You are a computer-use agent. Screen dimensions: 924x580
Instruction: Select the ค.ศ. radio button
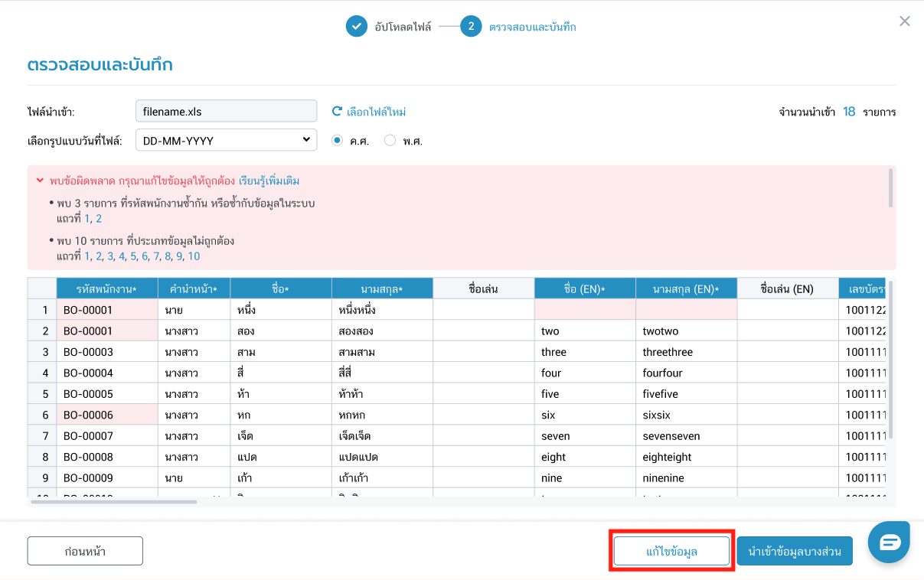pyautogui.click(x=337, y=141)
